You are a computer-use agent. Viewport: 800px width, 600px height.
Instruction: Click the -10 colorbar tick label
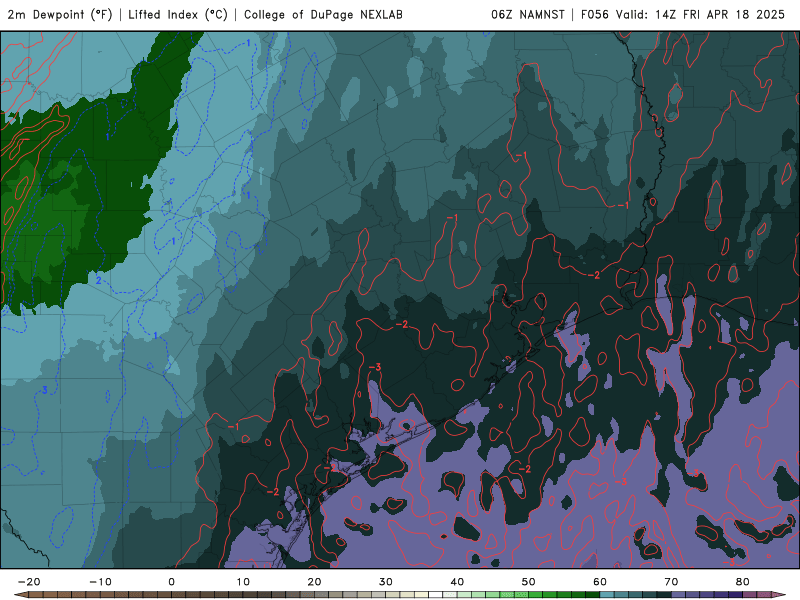(100, 582)
